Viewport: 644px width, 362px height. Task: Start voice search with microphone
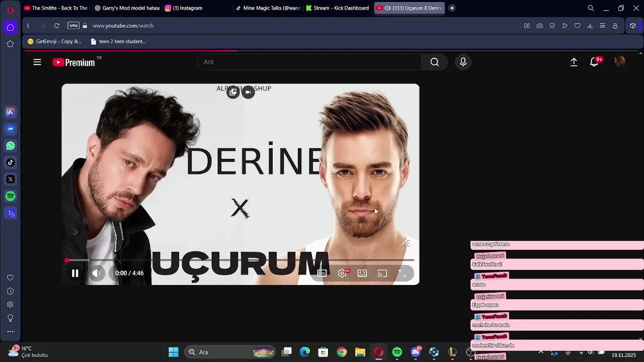[463, 62]
